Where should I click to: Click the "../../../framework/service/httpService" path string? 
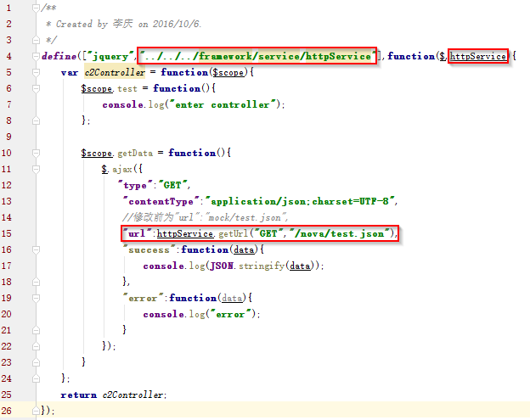257,56
